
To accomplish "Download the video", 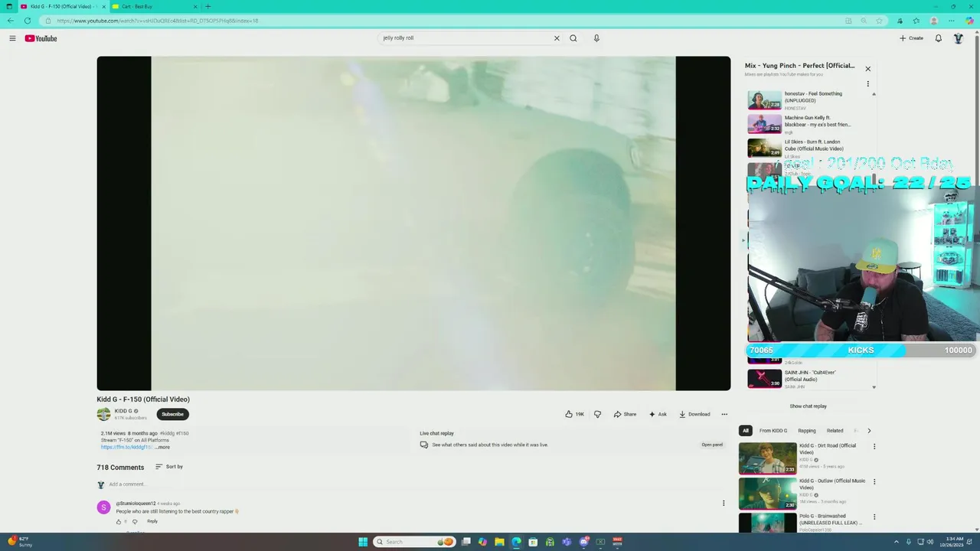I will pos(694,414).
